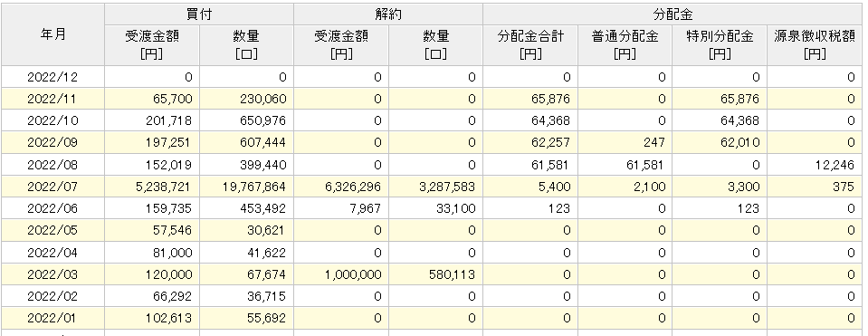Image resolution: width=868 pixels, height=336 pixels.
Task: Select the 2022/09 row label
Action: (52, 143)
